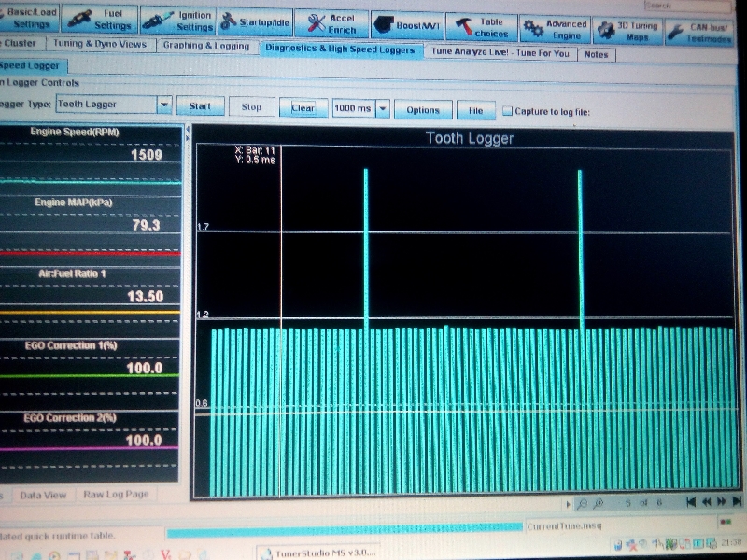Switch to Raw Log Page tab
The image size is (747, 560).
(x=114, y=495)
